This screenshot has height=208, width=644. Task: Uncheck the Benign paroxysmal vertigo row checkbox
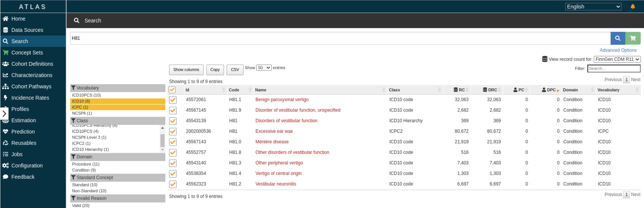pyautogui.click(x=173, y=100)
